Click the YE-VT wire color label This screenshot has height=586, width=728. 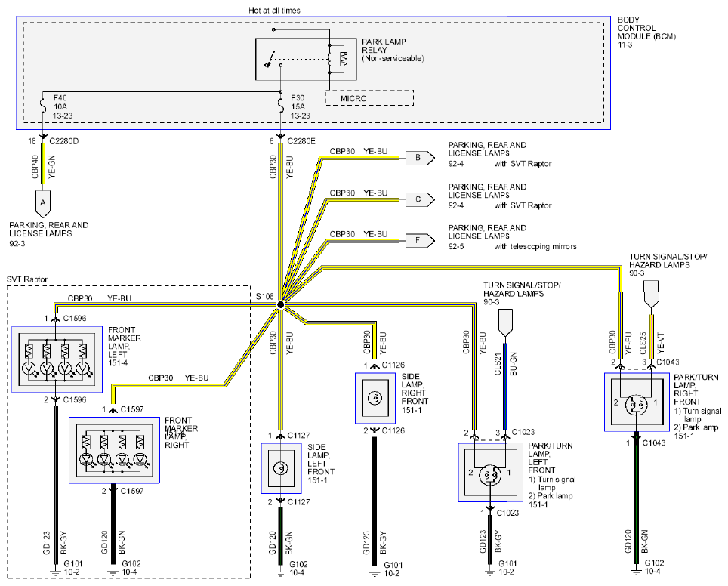pos(661,343)
